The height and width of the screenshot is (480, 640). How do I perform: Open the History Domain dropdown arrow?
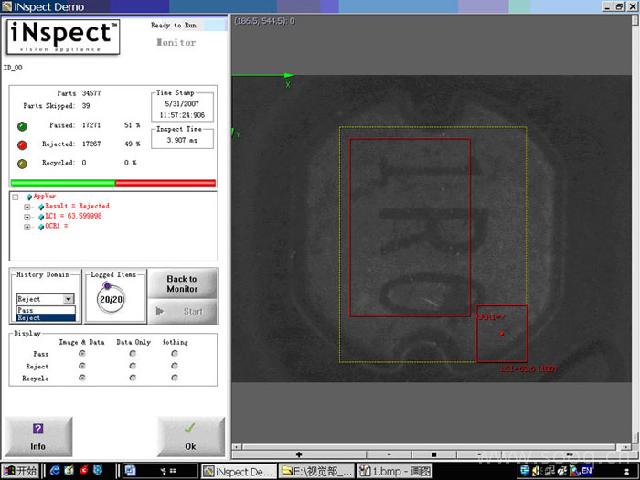68,299
